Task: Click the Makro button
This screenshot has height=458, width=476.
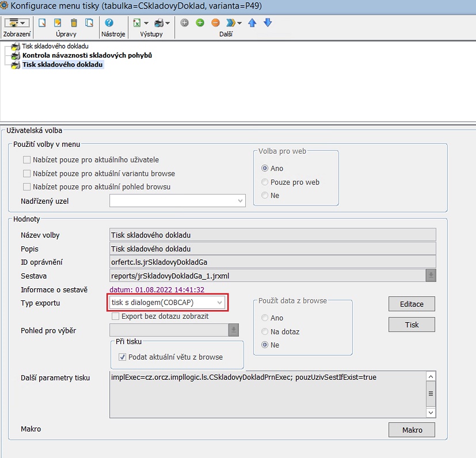Action: (412, 430)
